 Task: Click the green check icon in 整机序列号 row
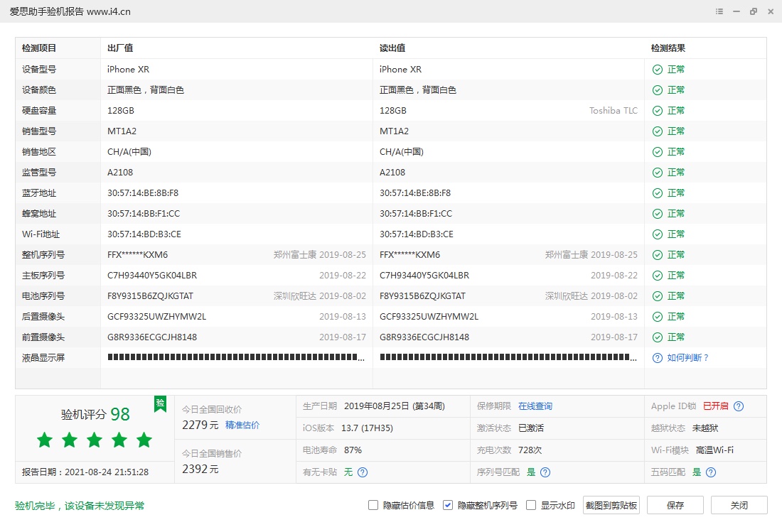658,255
